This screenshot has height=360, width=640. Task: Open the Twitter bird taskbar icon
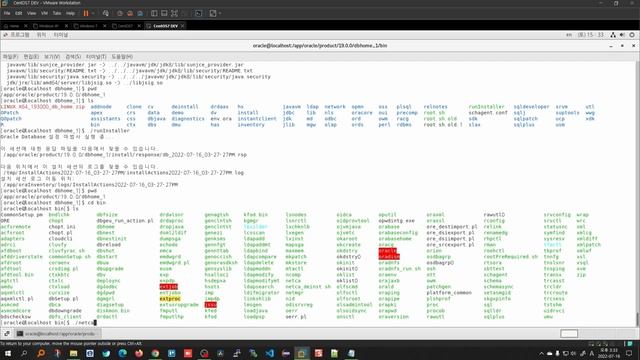(106, 353)
